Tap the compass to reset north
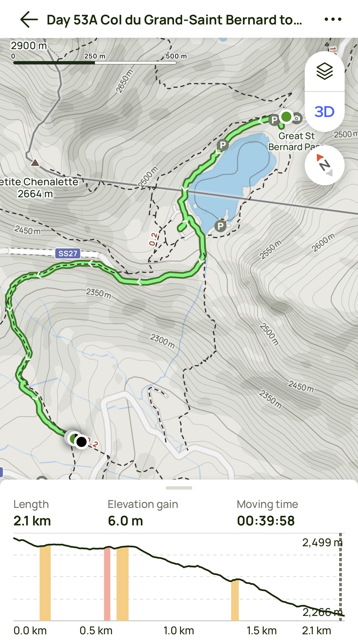This screenshot has height=644, width=358. coord(324,165)
